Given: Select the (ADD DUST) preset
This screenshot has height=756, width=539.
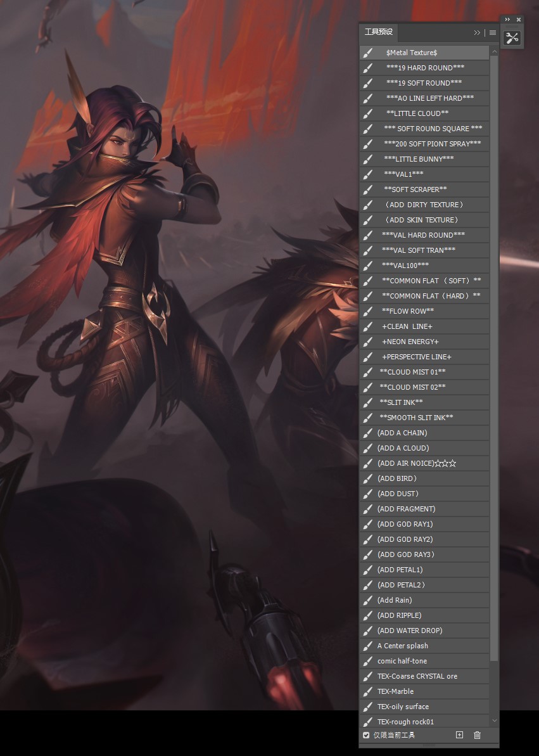Looking at the screenshot, I should point(424,494).
